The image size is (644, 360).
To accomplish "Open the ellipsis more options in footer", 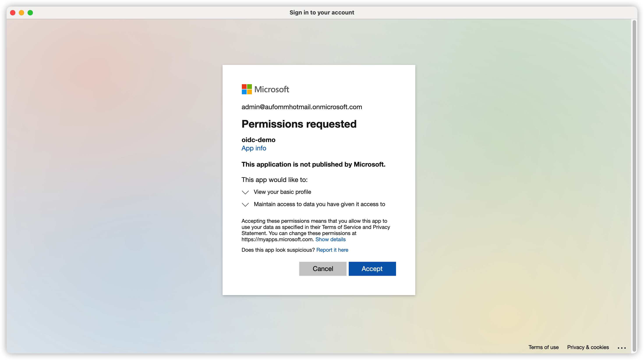I will (x=621, y=348).
